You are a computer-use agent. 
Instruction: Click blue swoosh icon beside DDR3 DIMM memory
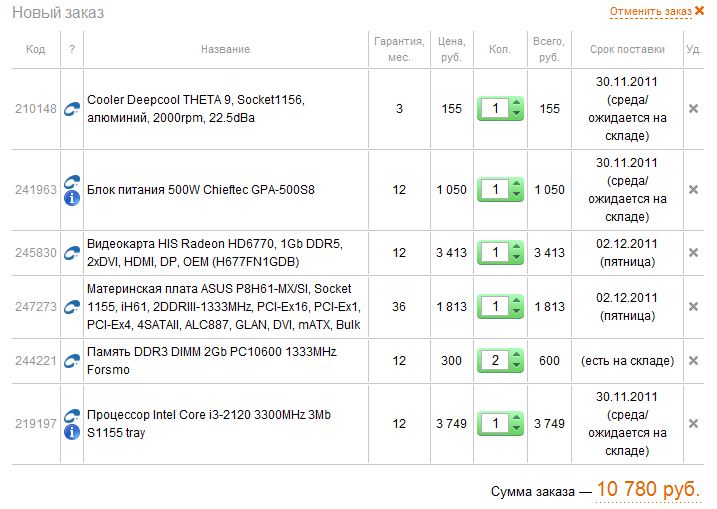72,361
